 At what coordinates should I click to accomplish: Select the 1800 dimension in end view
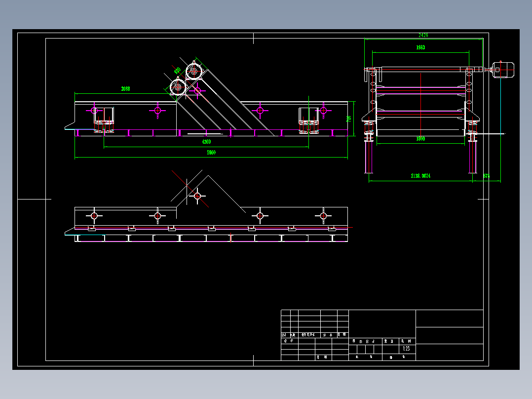coord(420,139)
